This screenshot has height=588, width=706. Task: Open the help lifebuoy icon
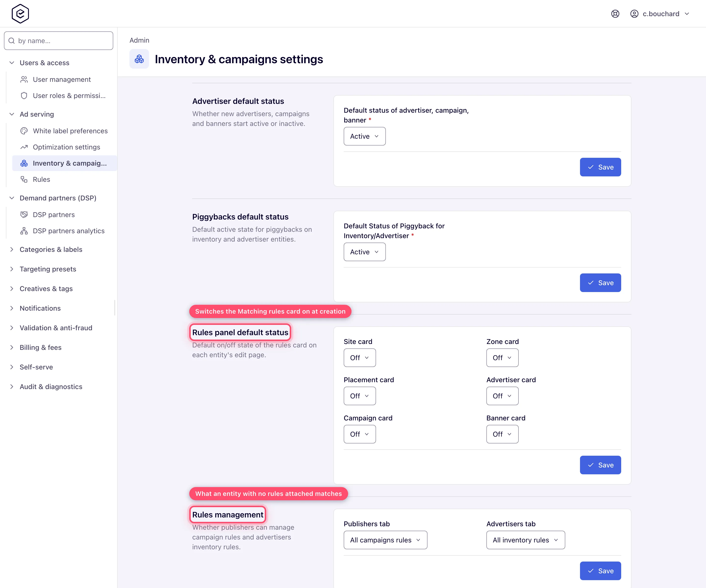(615, 14)
